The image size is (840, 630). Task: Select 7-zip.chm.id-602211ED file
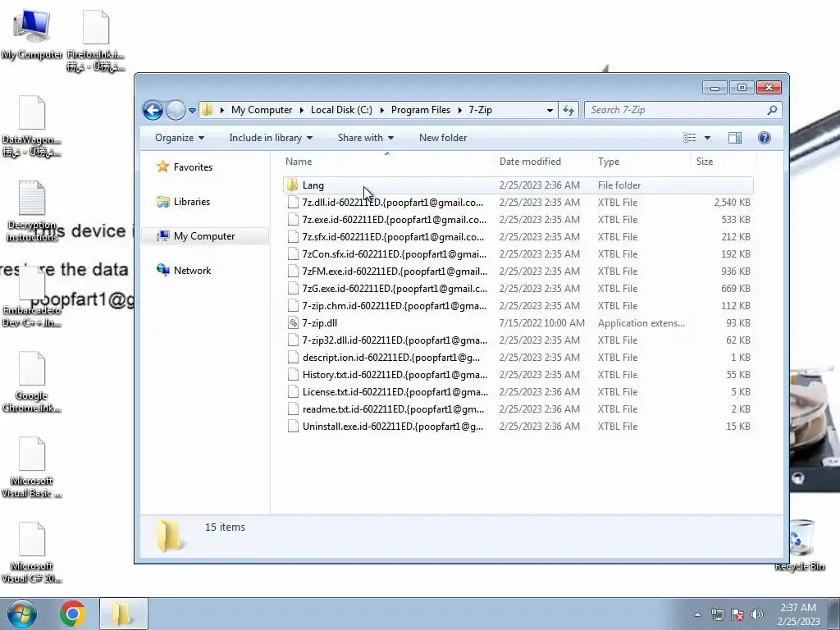518,306
